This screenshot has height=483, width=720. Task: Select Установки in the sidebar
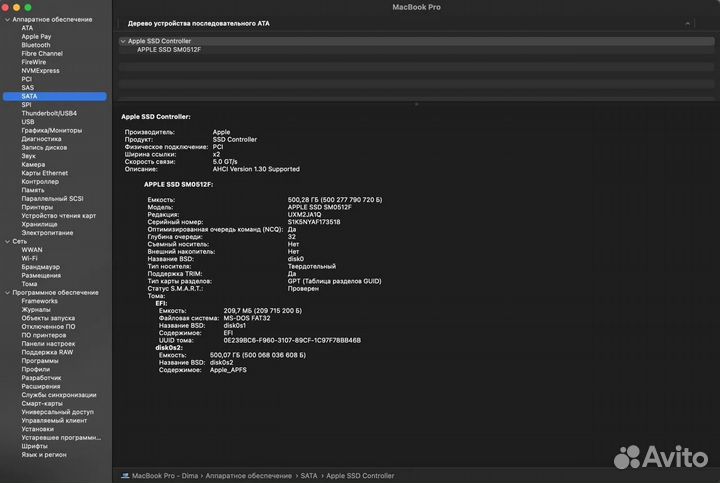37,429
